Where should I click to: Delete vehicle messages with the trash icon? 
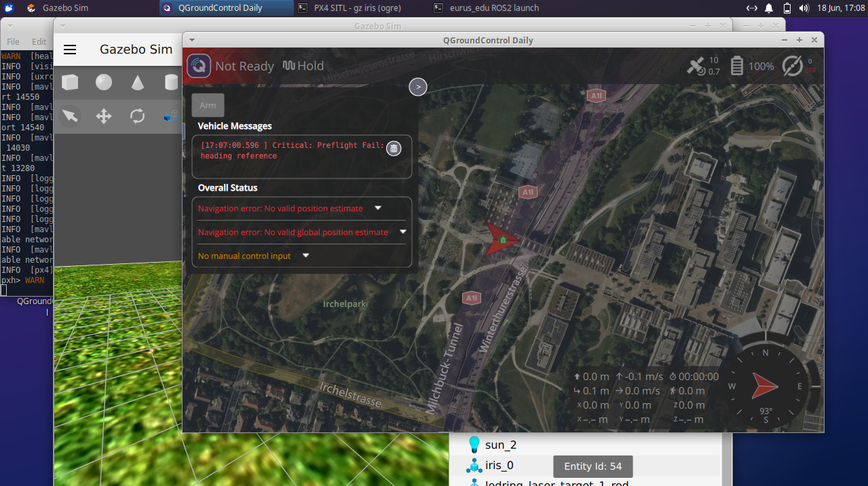(394, 149)
